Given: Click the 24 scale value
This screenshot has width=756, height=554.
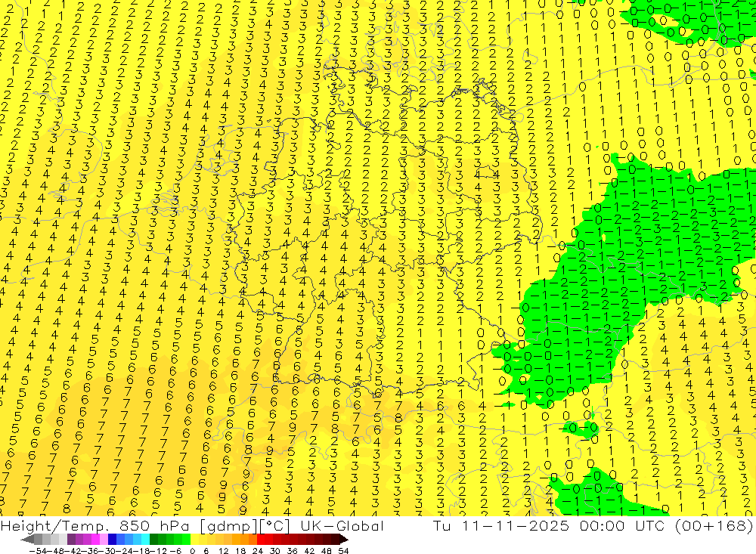Looking at the screenshot, I should pos(258,551).
